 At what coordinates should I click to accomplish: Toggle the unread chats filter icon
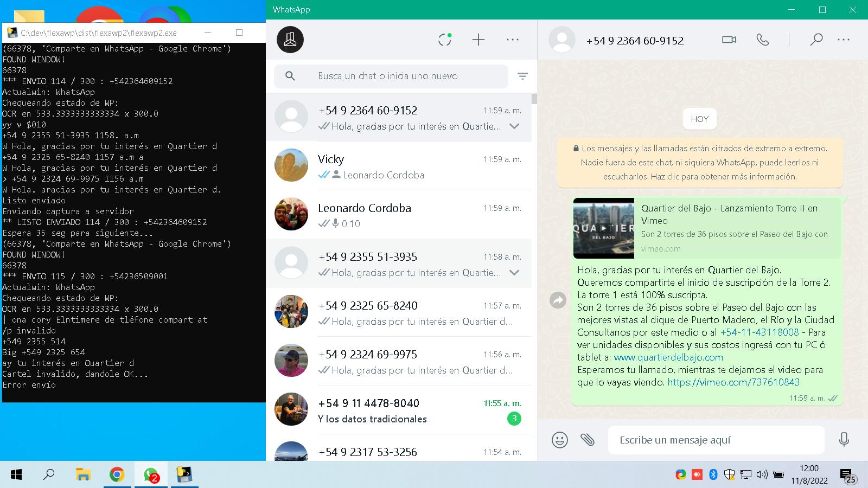tap(522, 76)
